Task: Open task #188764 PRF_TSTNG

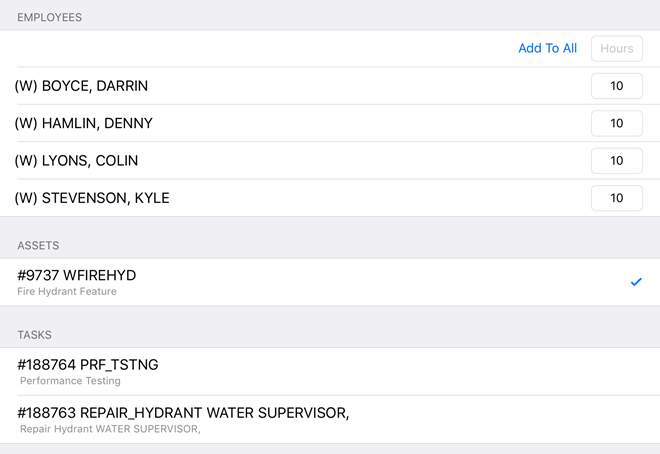Action: [x=88, y=365]
